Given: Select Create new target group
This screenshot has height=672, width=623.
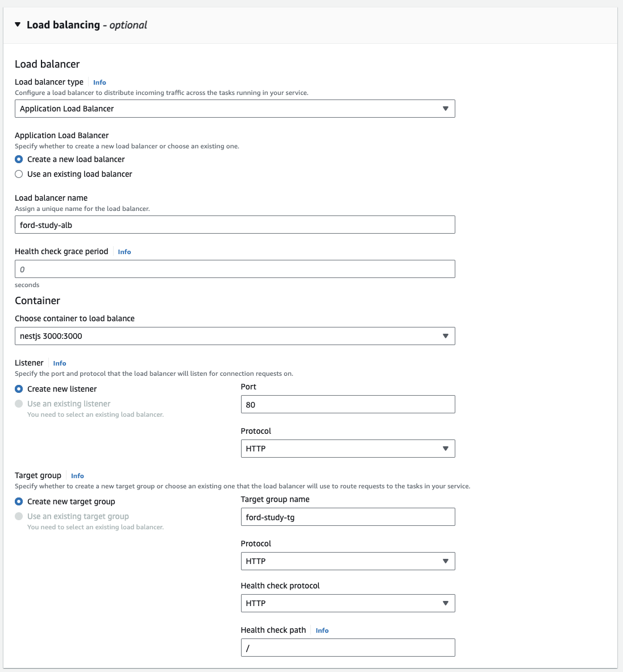Looking at the screenshot, I should click(19, 501).
